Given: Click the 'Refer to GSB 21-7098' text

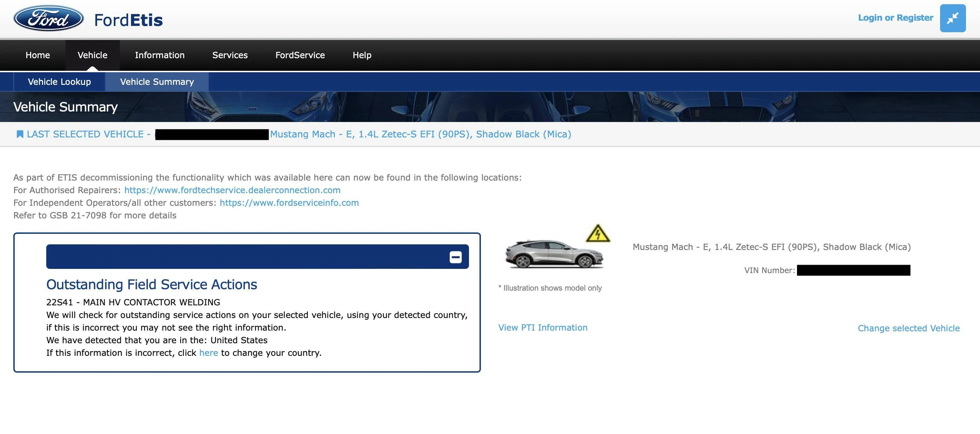Looking at the screenshot, I should tap(95, 216).
